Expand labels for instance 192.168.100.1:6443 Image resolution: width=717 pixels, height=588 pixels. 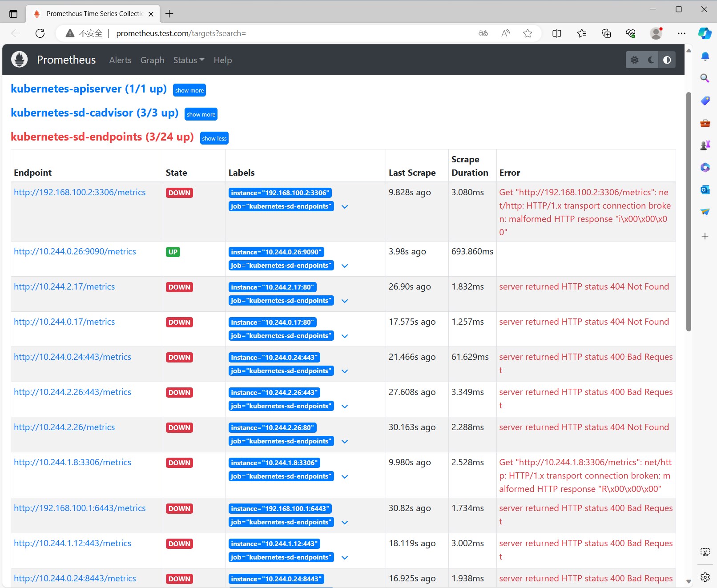345,523
